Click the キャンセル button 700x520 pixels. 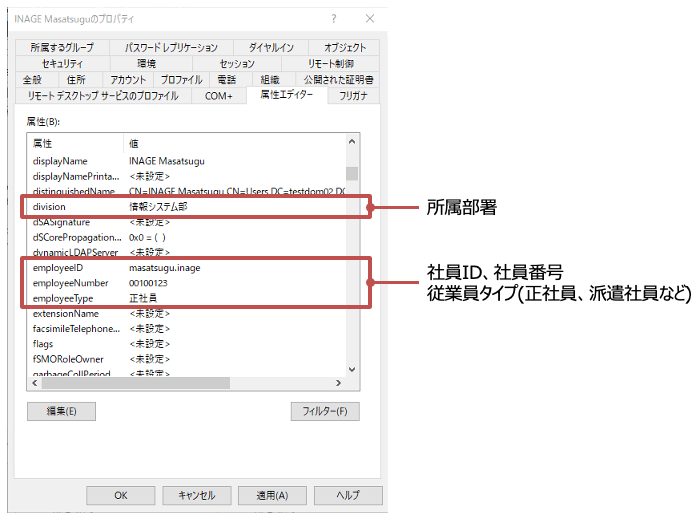[x=196, y=495]
